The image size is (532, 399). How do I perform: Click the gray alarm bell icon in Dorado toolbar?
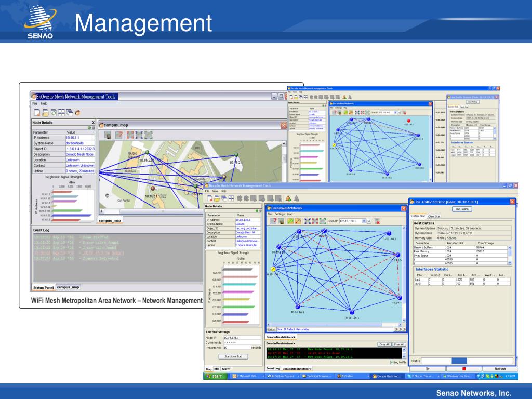pos(297,198)
